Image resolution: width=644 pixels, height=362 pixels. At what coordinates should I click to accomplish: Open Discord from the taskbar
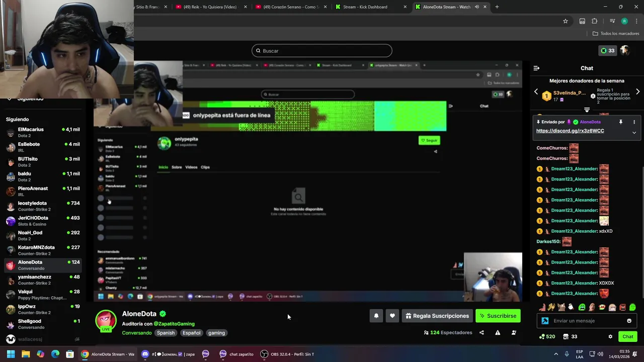tap(168, 354)
